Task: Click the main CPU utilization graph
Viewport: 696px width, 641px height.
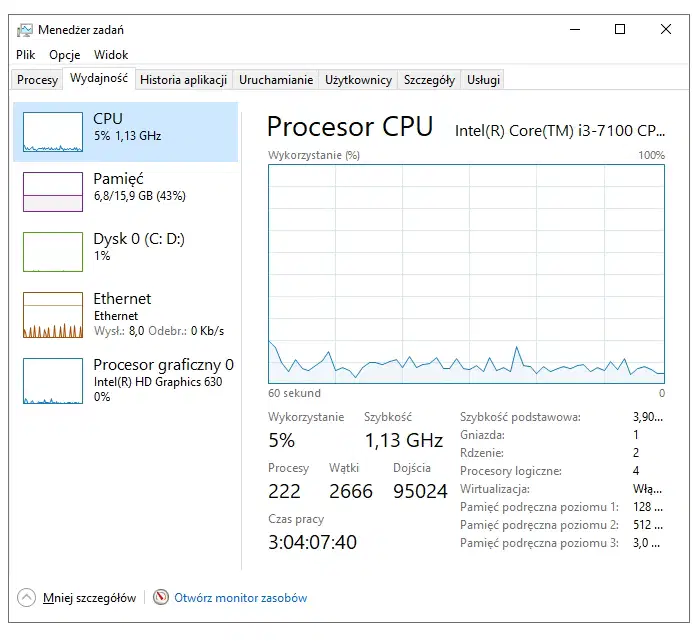Action: pyautogui.click(x=467, y=274)
